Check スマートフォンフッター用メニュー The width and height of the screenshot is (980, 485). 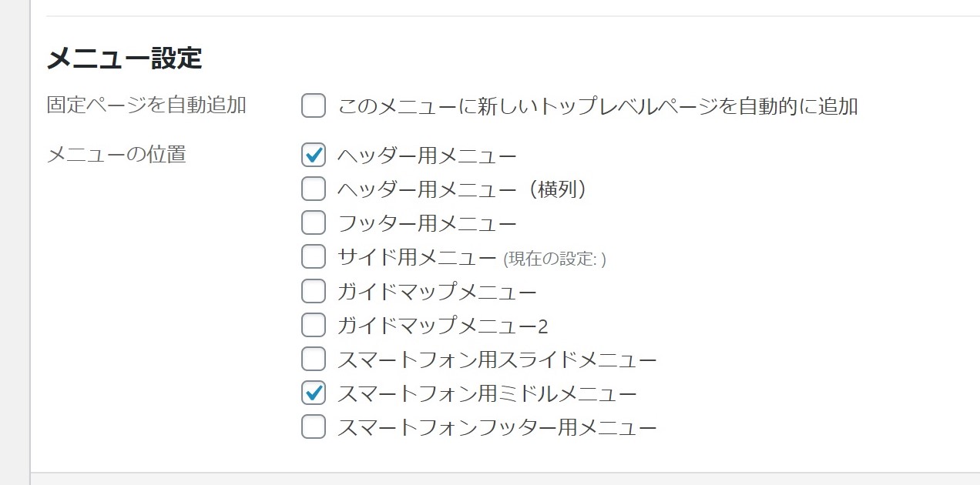(313, 426)
